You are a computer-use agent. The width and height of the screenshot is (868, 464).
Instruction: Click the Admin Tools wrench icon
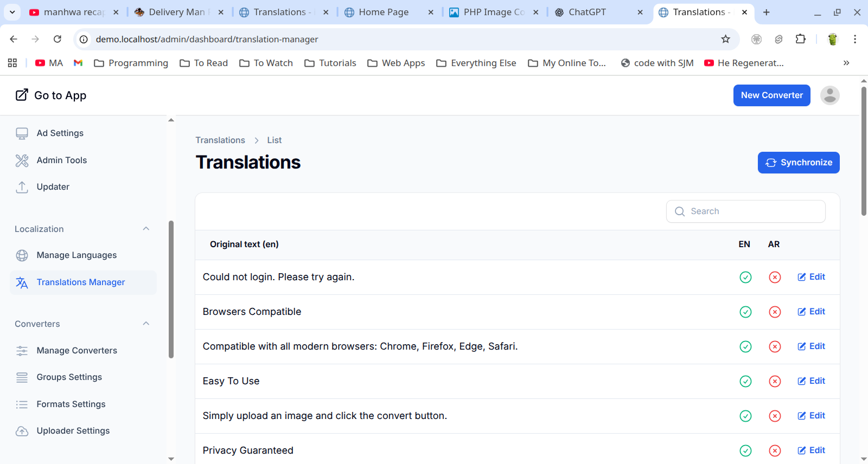pyautogui.click(x=22, y=160)
